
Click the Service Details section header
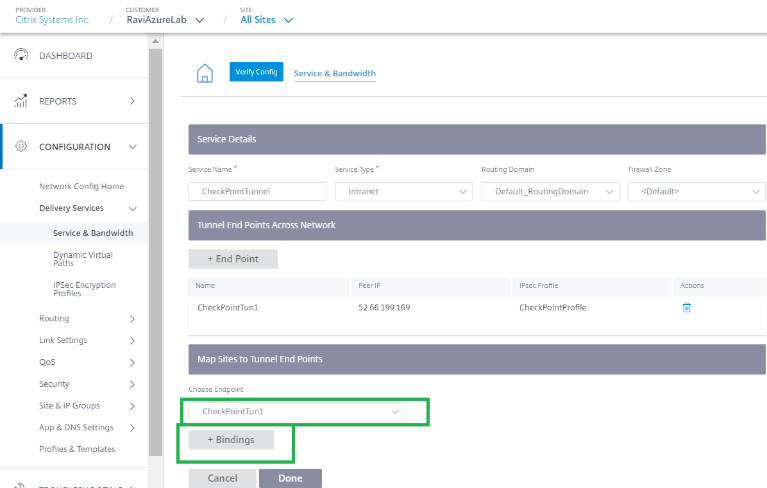[477, 139]
